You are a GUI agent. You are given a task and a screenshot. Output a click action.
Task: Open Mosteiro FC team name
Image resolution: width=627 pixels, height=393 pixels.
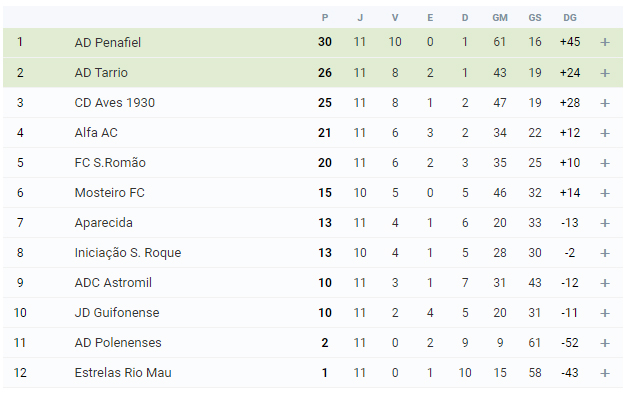[109, 193]
